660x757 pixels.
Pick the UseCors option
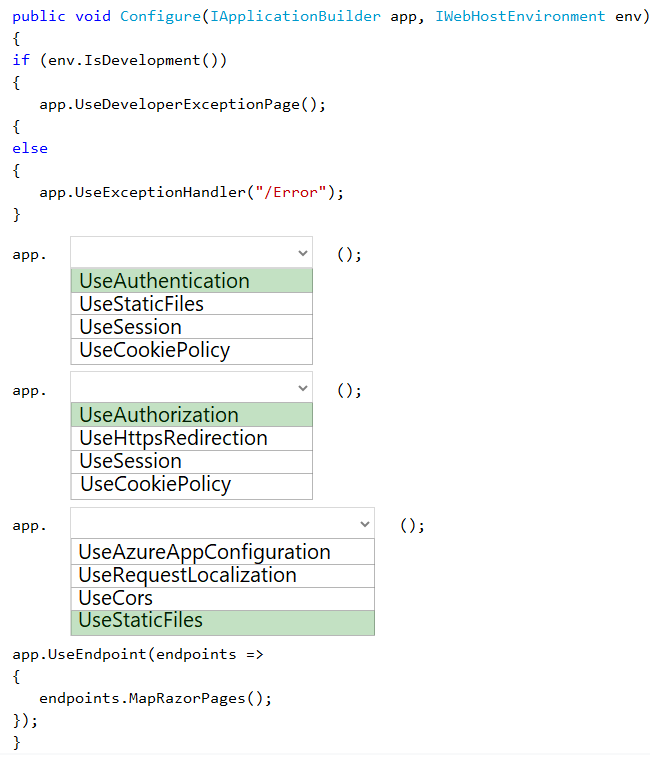(x=223, y=599)
